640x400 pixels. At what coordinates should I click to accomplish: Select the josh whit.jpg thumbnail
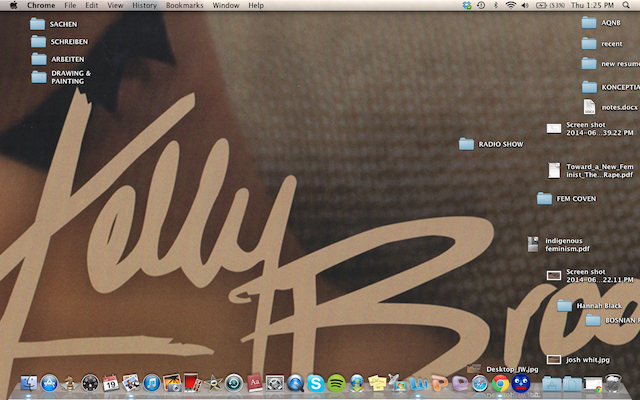click(554, 359)
